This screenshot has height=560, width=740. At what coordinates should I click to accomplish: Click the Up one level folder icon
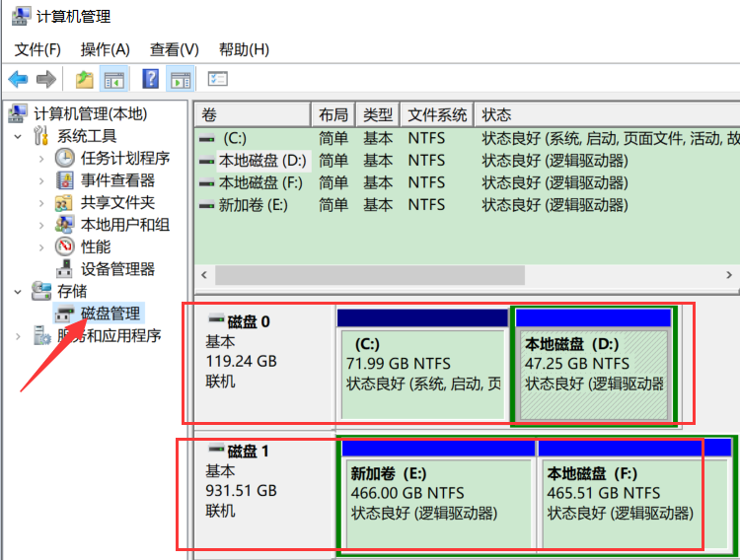click(85, 79)
